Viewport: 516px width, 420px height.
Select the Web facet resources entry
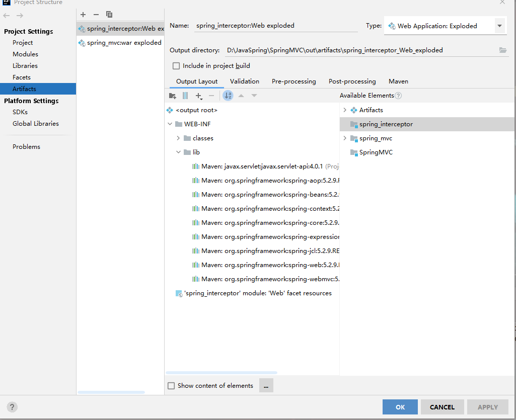[x=254, y=293]
